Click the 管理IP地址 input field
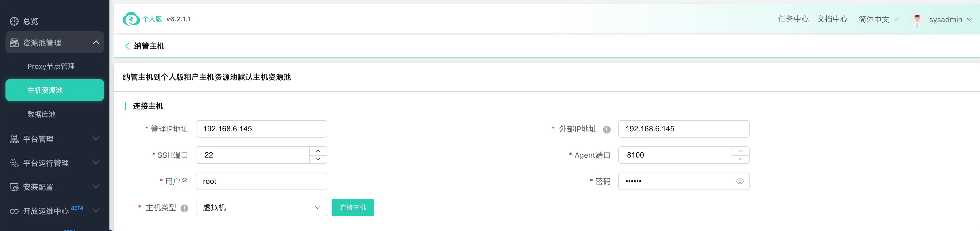Screen dimensions: 980x231 pyautogui.click(x=261, y=129)
